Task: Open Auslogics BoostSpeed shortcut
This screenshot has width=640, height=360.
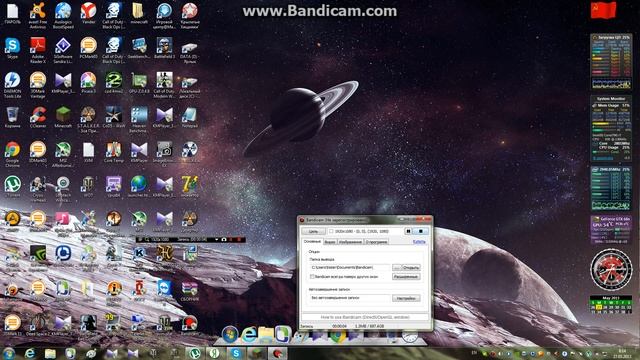Action: [63, 16]
